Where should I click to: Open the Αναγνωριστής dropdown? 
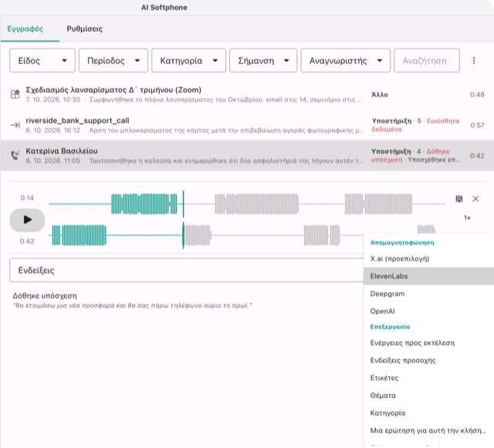pos(345,60)
